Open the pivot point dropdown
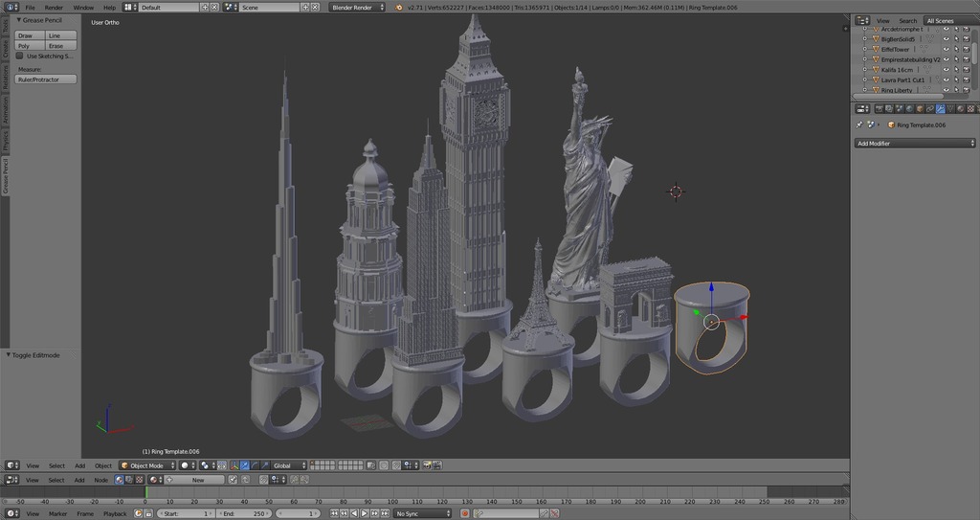Image resolution: width=980 pixels, height=520 pixels. (208, 465)
